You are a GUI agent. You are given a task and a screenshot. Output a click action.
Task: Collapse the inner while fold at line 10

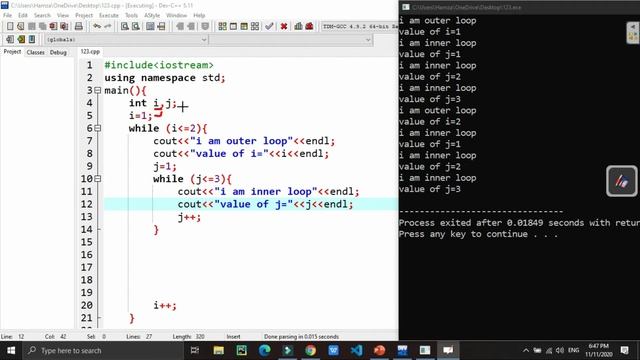point(98,179)
